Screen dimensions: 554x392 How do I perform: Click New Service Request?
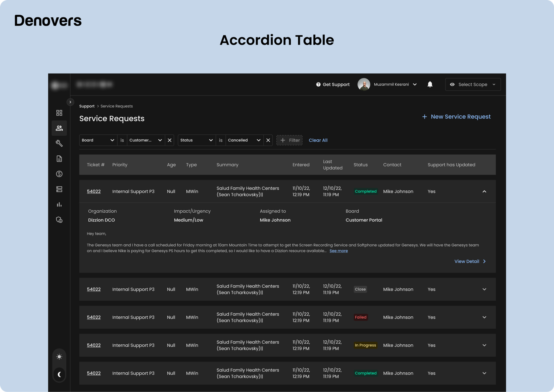point(456,117)
